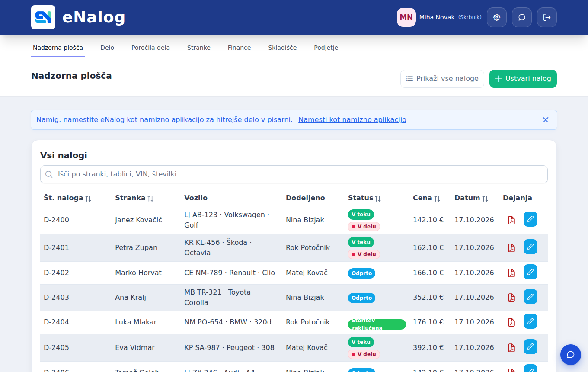Click price 392.10 € in the table
This screenshot has width=588, height=372.
point(428,348)
